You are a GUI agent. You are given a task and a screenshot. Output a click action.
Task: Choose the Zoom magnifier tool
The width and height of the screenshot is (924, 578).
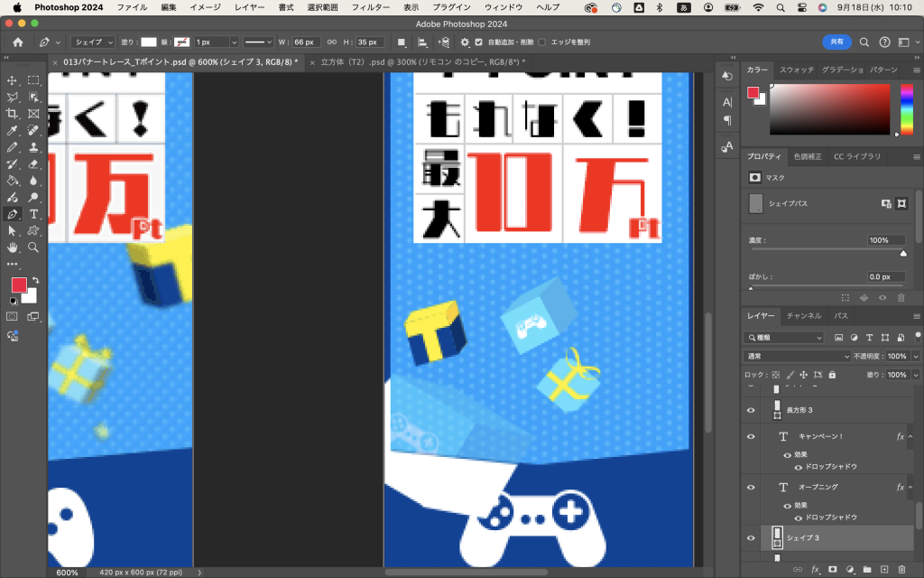point(33,247)
